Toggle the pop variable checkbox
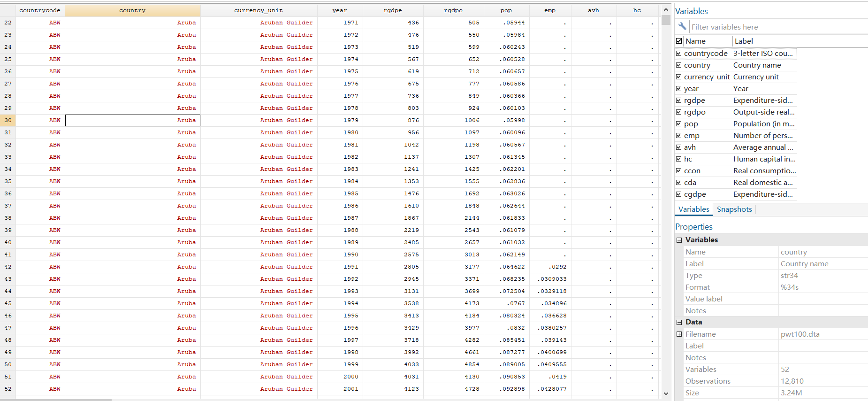The height and width of the screenshot is (401, 868). pyautogui.click(x=678, y=123)
